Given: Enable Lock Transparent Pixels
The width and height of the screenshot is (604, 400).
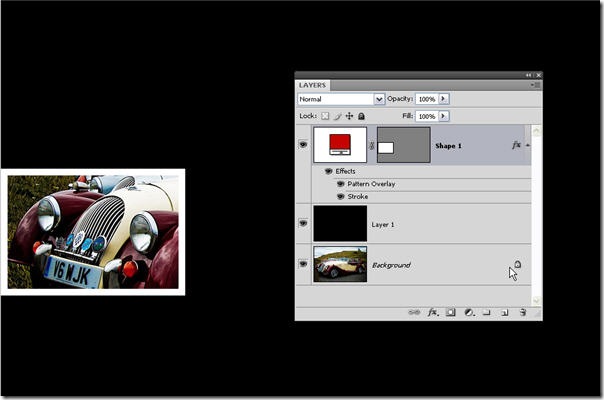Looking at the screenshot, I should pyautogui.click(x=325, y=116).
